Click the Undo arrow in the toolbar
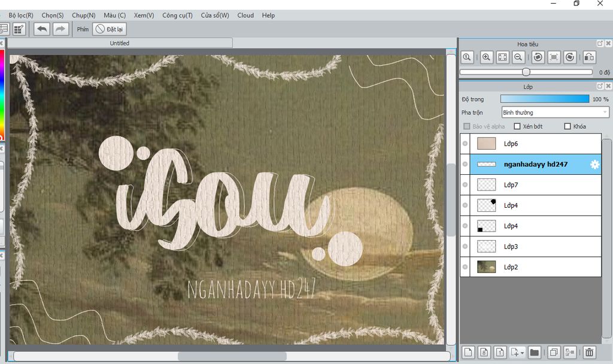This screenshot has height=364, width=613. click(42, 29)
